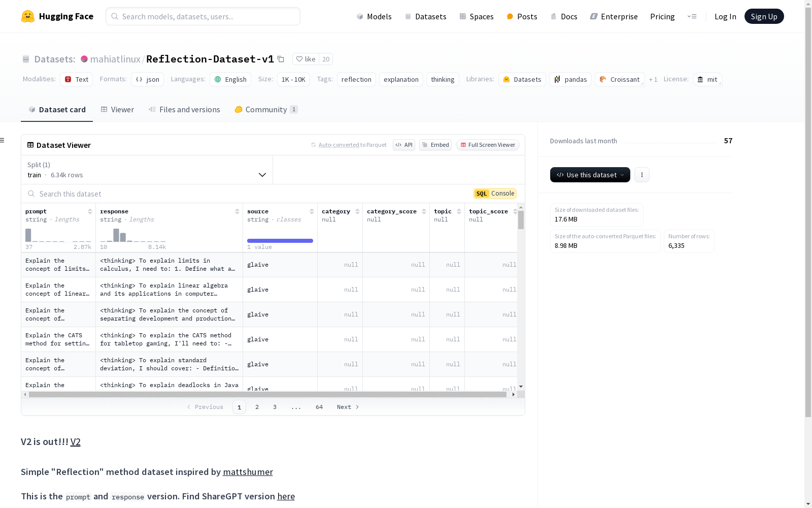The height and width of the screenshot is (508, 812).
Task: Copy dataset name with the copy icon
Action: click(x=281, y=59)
